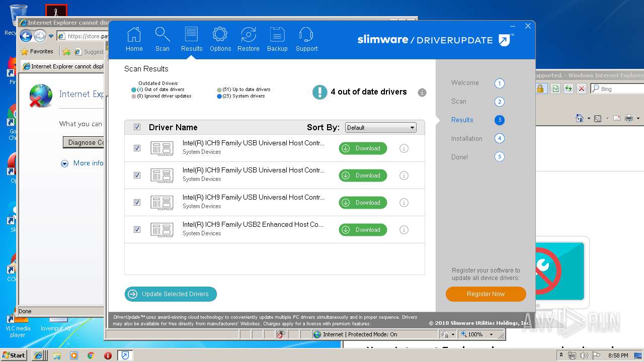Show info for first ICH9 Universal Host driver
The width and height of the screenshot is (644, 362).
click(404, 148)
